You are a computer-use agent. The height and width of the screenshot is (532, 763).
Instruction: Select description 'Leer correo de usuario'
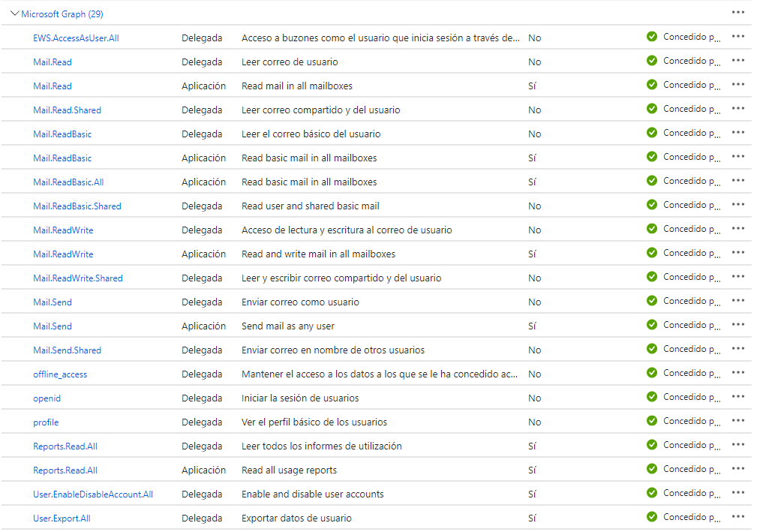(x=290, y=62)
